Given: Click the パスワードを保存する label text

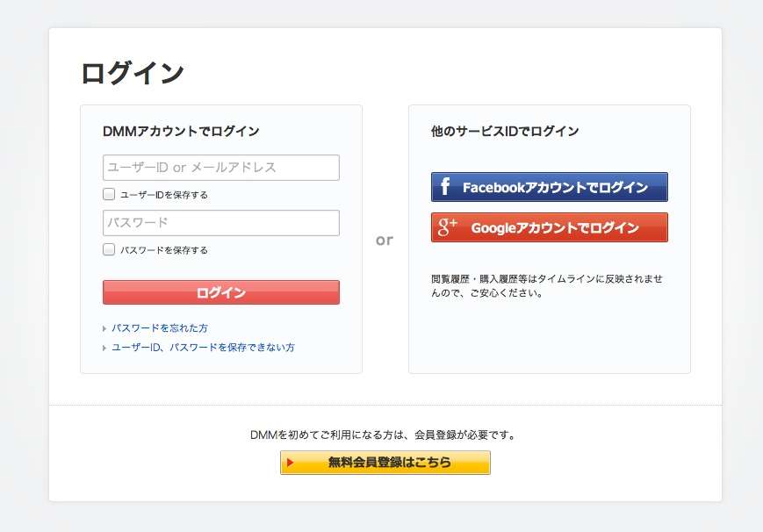Looking at the screenshot, I should (x=164, y=250).
